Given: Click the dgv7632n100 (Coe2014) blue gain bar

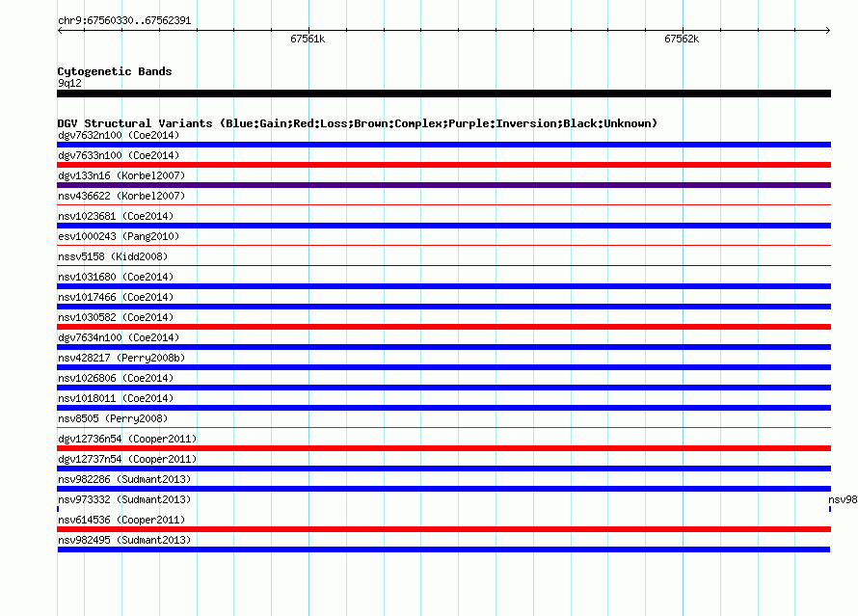Looking at the screenshot, I should 443,145.
